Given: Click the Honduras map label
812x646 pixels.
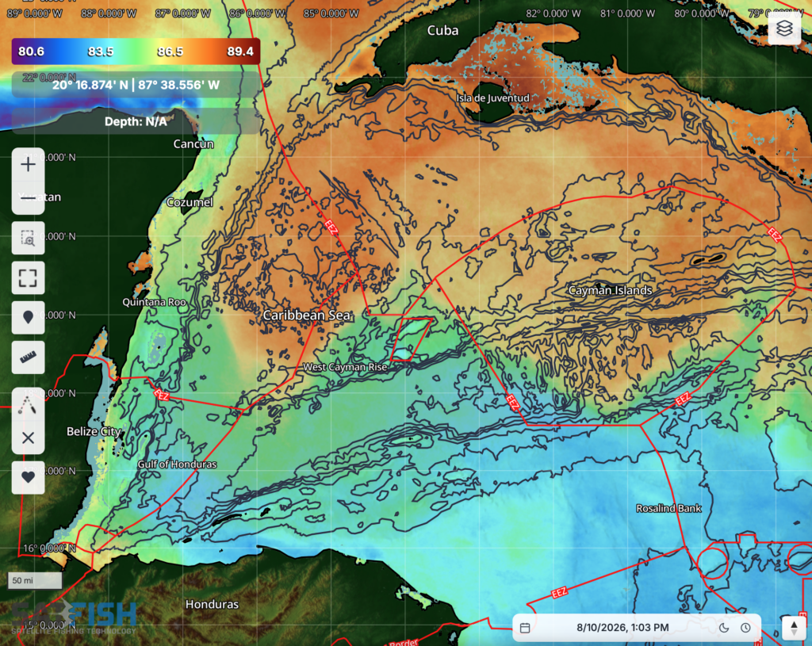Looking at the screenshot, I should point(212,604).
